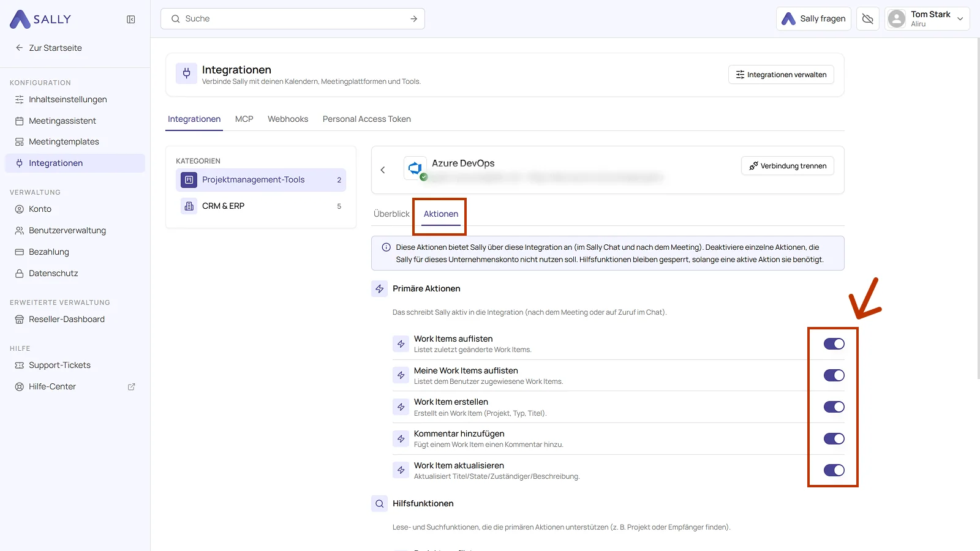The width and height of the screenshot is (980, 551).
Task: Open Inhaltseinstellungen in the sidebar
Action: pyautogui.click(x=75, y=99)
